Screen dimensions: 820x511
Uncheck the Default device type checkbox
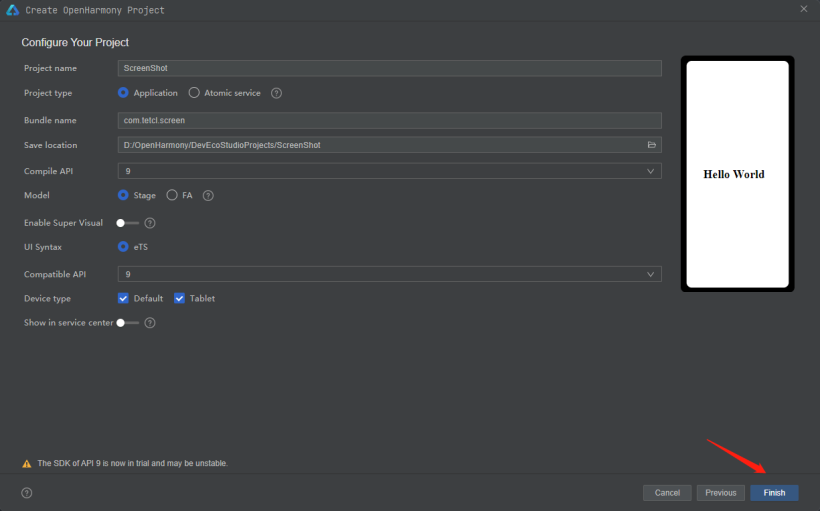click(x=123, y=298)
